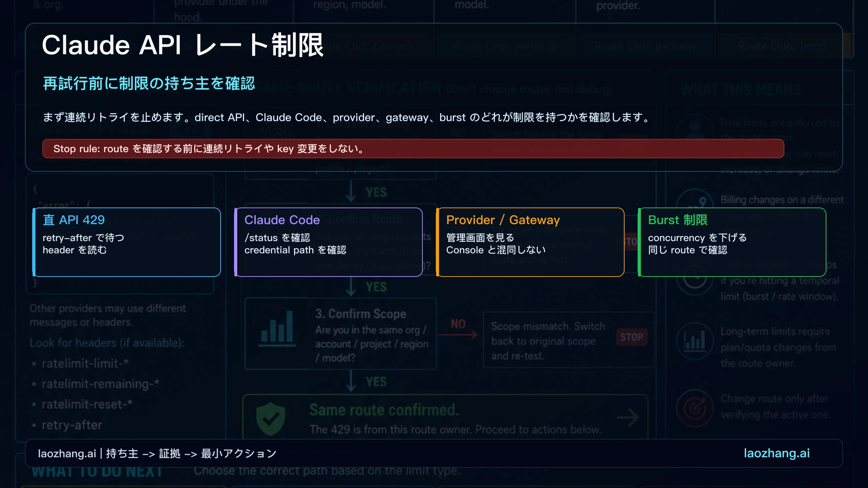868x488 pixels.
Task: Click the bar chart icon beside Confirm Scope
Action: coord(277,328)
